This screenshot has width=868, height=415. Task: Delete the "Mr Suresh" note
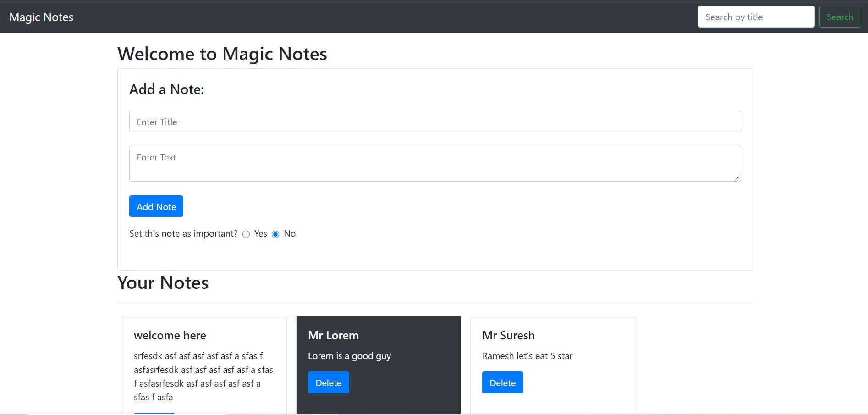pyautogui.click(x=502, y=382)
